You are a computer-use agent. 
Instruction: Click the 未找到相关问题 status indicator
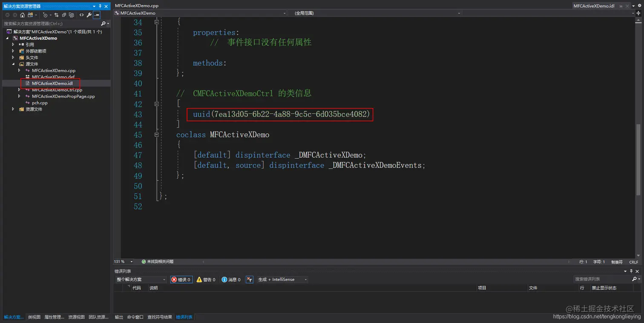pos(158,262)
